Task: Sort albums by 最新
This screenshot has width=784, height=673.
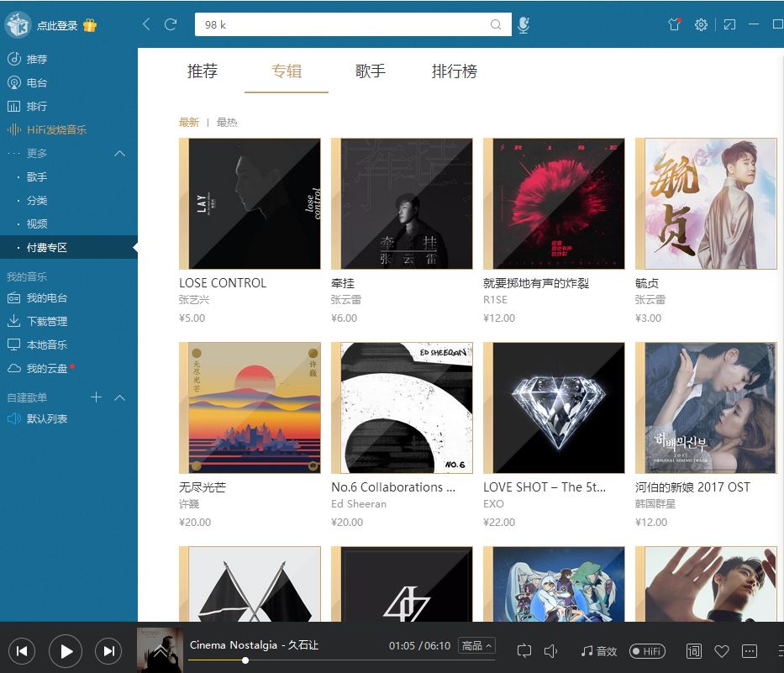Action: [189, 122]
